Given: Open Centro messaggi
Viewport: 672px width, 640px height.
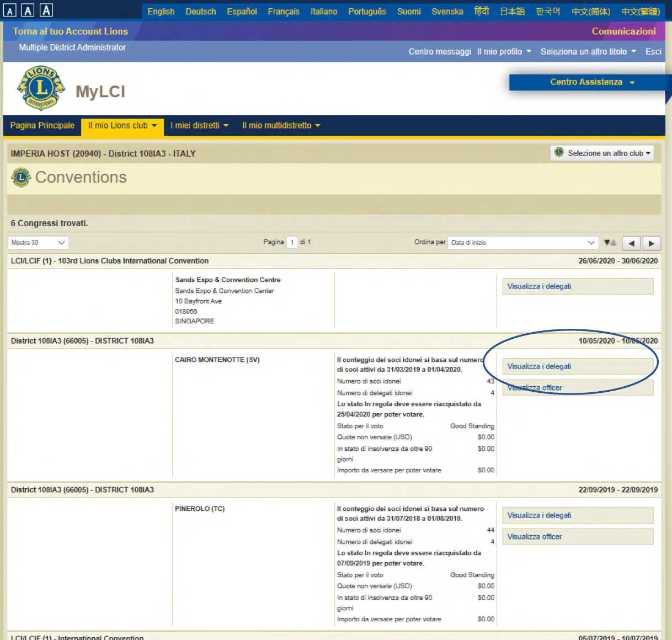Looking at the screenshot, I should click(440, 51).
